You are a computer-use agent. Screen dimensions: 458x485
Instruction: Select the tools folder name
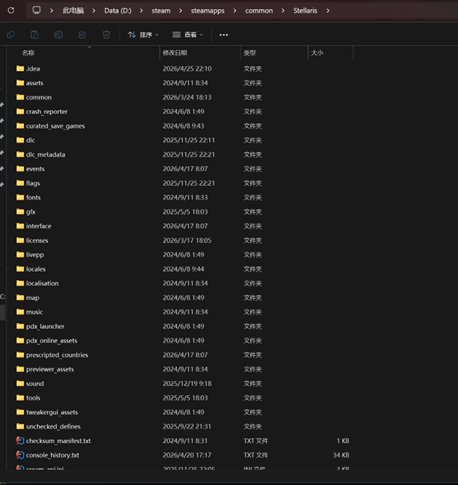(x=33, y=398)
